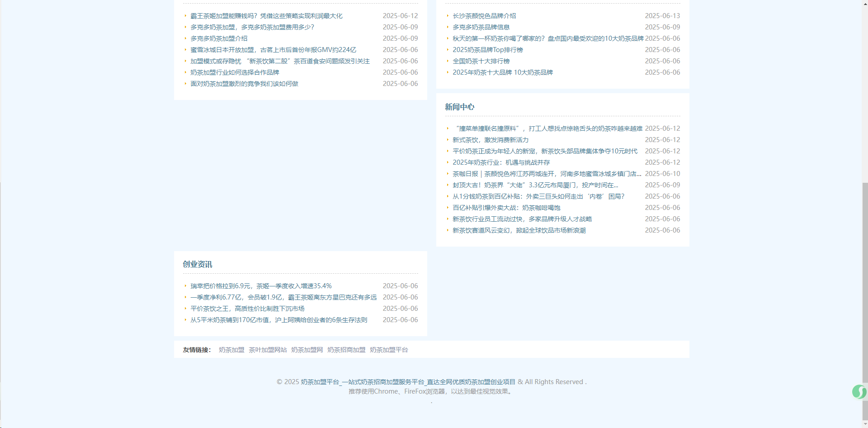Click the "新闻中心" section heading
Viewport: 868px width, 428px height.
click(x=459, y=107)
